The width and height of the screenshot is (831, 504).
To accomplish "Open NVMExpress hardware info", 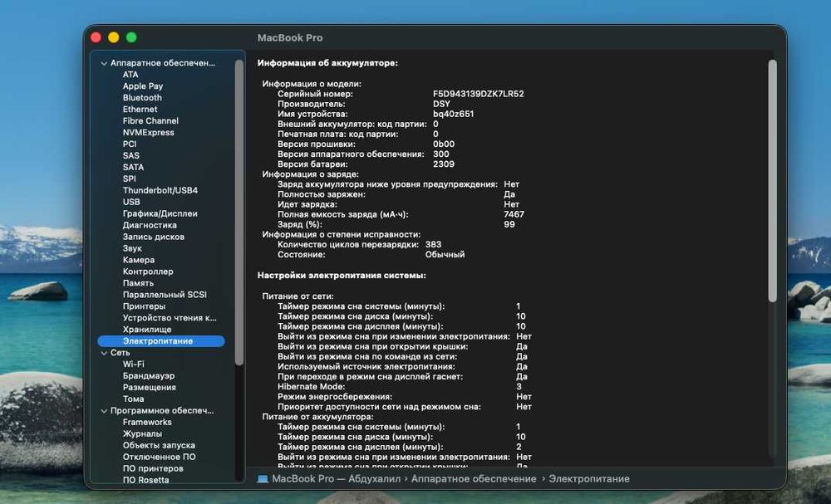I will click(x=149, y=133).
